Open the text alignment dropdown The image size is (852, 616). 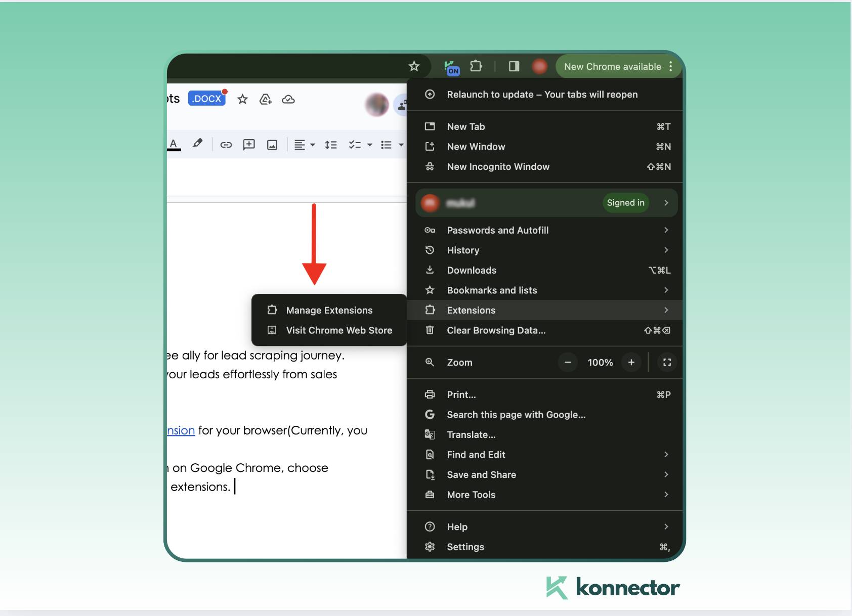coord(305,145)
